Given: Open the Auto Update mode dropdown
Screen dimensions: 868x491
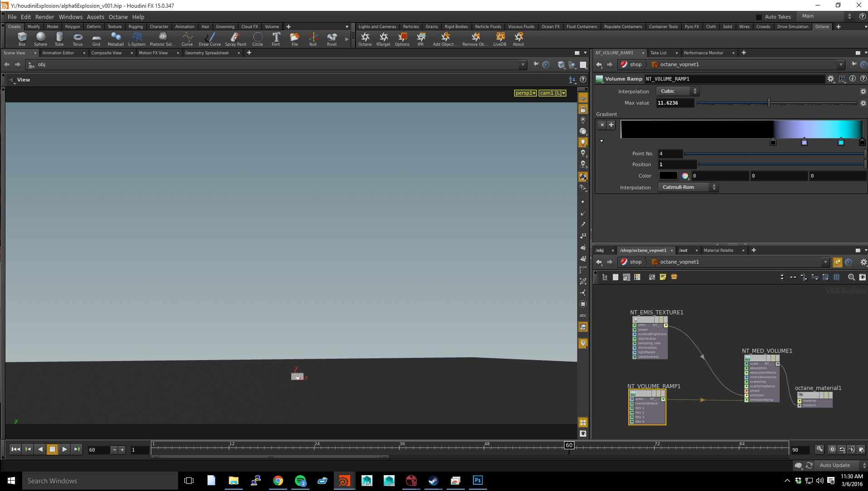Looking at the screenshot, I should (x=841, y=466).
